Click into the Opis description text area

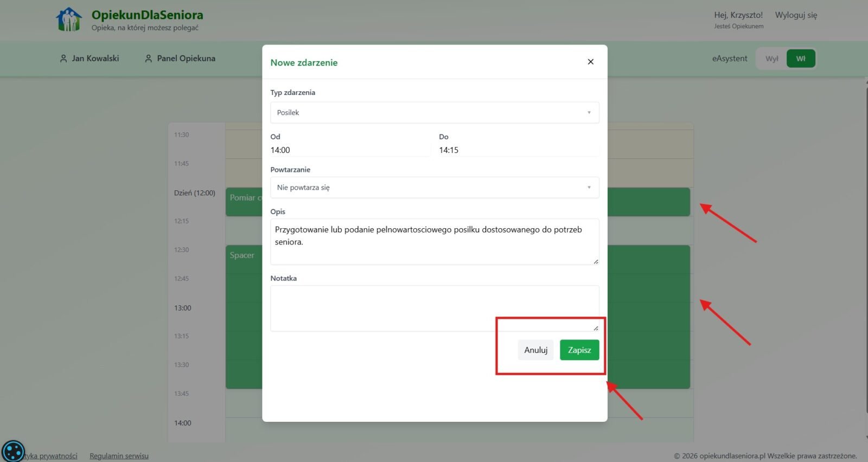(434, 241)
